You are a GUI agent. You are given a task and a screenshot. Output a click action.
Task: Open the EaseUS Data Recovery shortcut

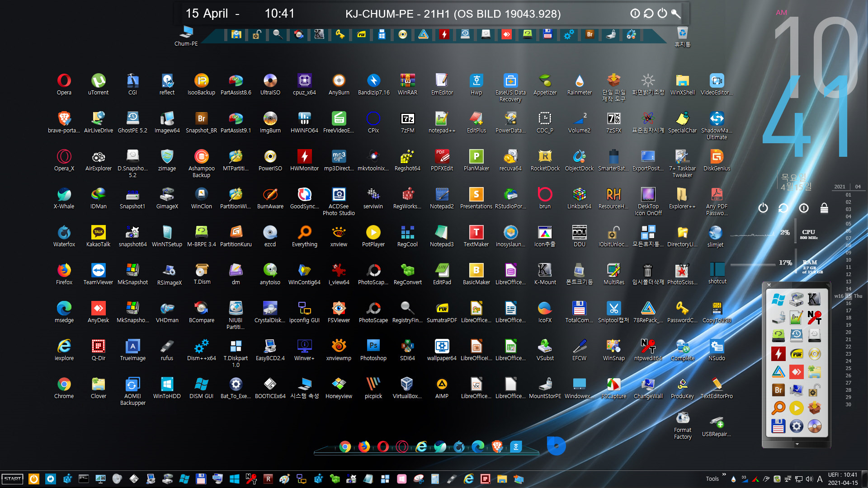pos(510,88)
